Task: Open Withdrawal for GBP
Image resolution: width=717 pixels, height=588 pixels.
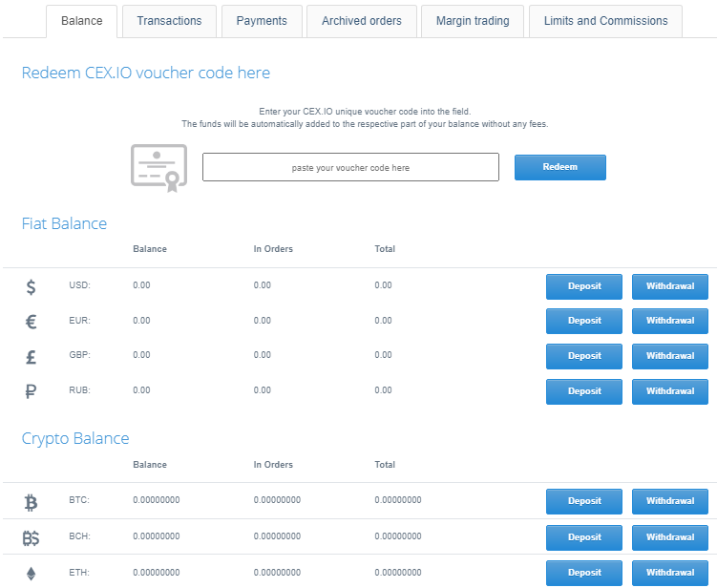Action: [x=670, y=356]
